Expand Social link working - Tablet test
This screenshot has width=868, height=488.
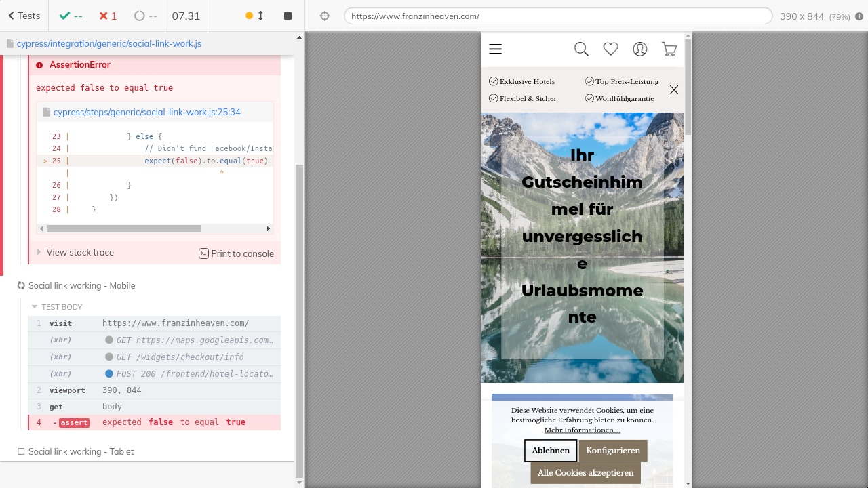click(81, 451)
